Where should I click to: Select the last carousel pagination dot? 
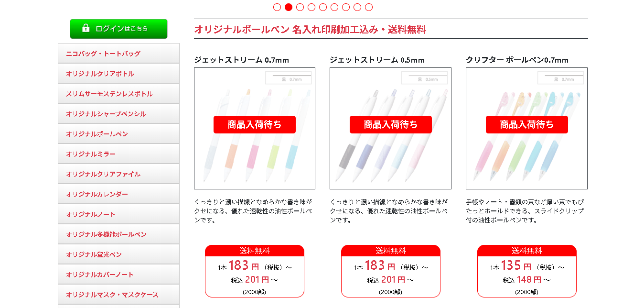(369, 7)
